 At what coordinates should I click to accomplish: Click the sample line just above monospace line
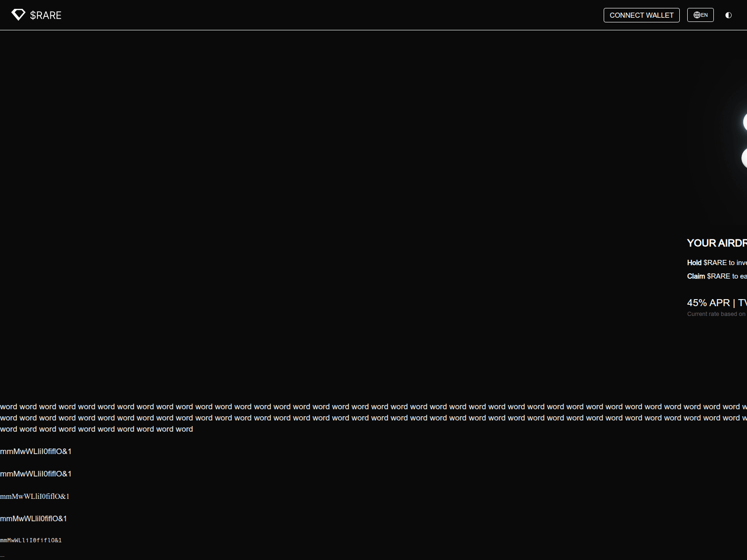click(34, 518)
